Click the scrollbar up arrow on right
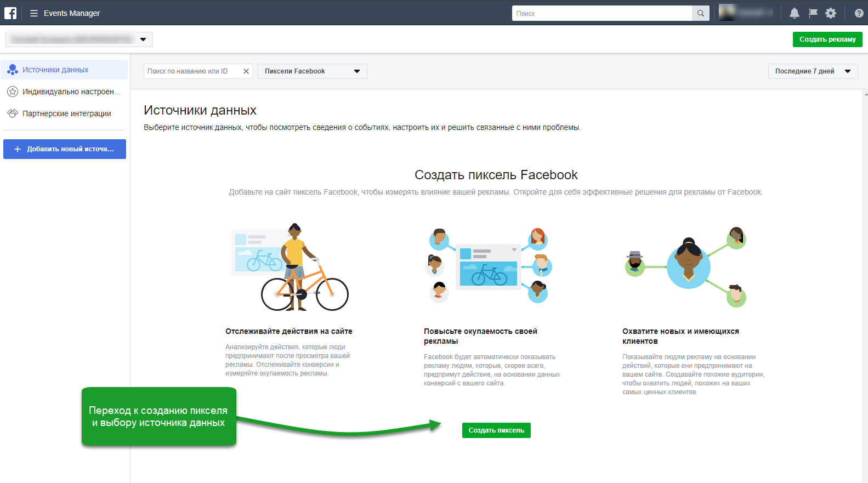The width and height of the screenshot is (868, 483). [865, 94]
